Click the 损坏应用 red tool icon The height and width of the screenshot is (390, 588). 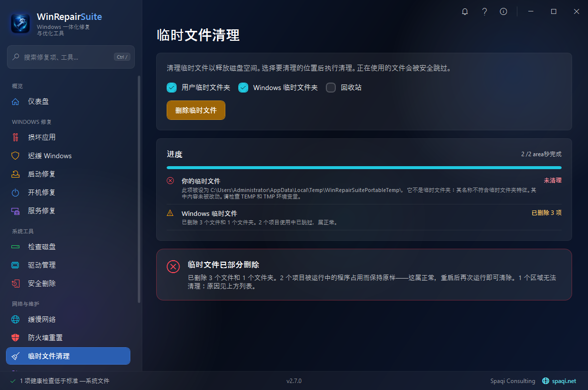[15, 137]
